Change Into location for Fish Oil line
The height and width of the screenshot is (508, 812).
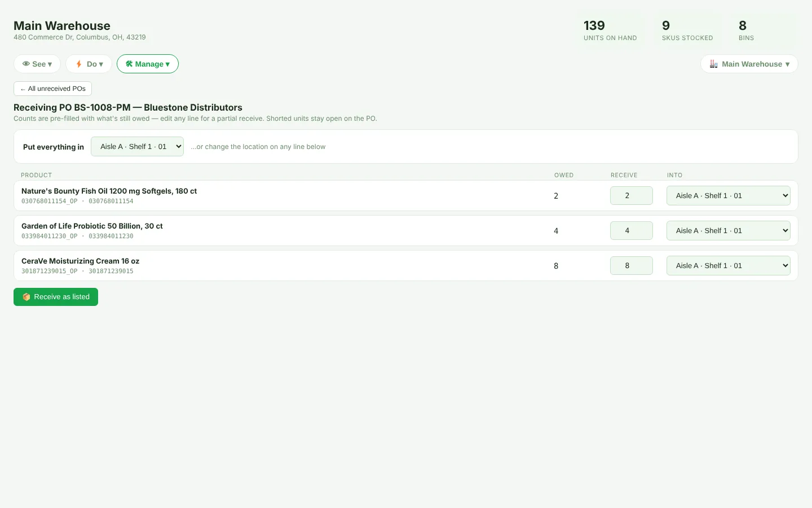click(729, 196)
